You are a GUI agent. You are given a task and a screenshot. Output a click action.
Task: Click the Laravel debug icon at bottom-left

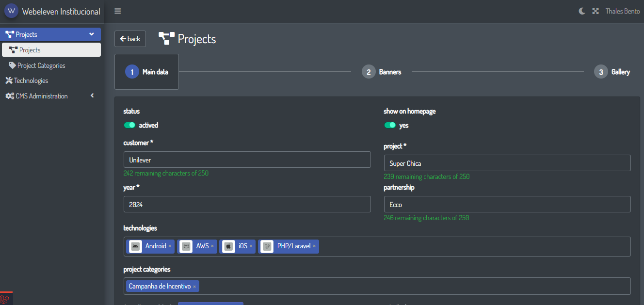(x=5, y=299)
